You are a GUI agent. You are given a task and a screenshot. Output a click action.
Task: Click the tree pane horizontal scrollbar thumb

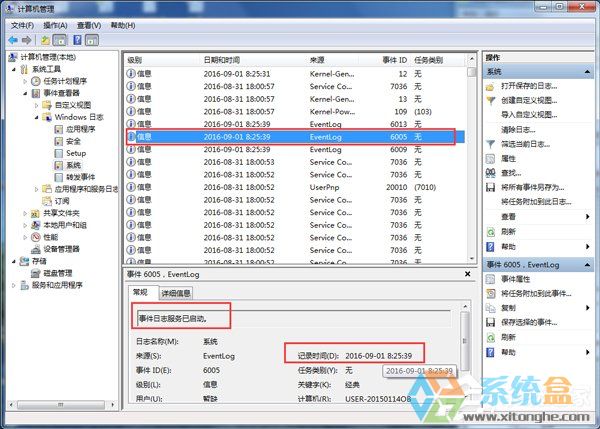60,404
